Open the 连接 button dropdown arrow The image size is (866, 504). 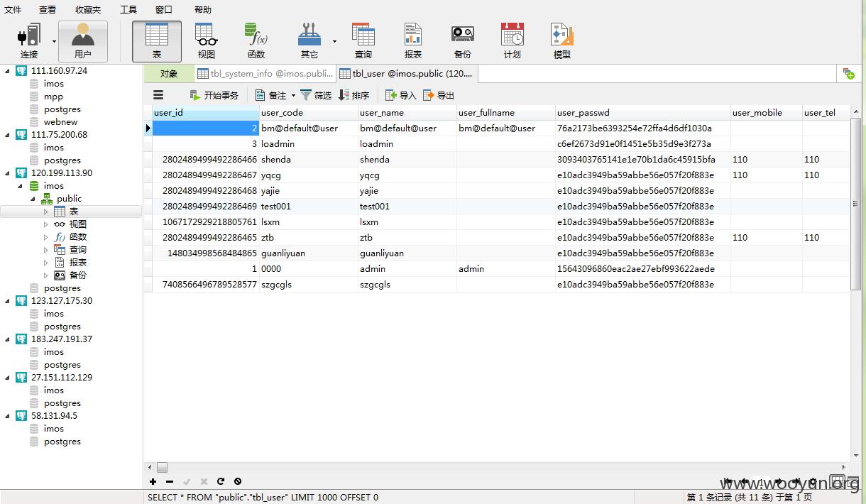54,41
